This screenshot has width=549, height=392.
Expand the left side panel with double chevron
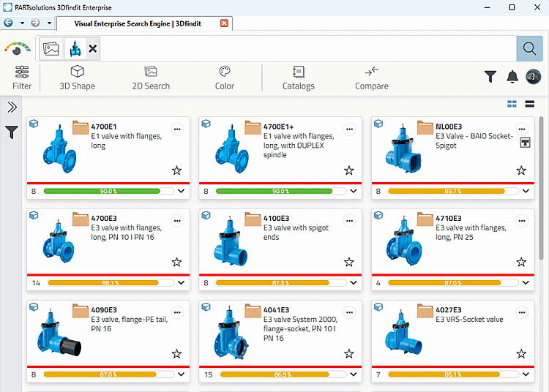coord(12,107)
